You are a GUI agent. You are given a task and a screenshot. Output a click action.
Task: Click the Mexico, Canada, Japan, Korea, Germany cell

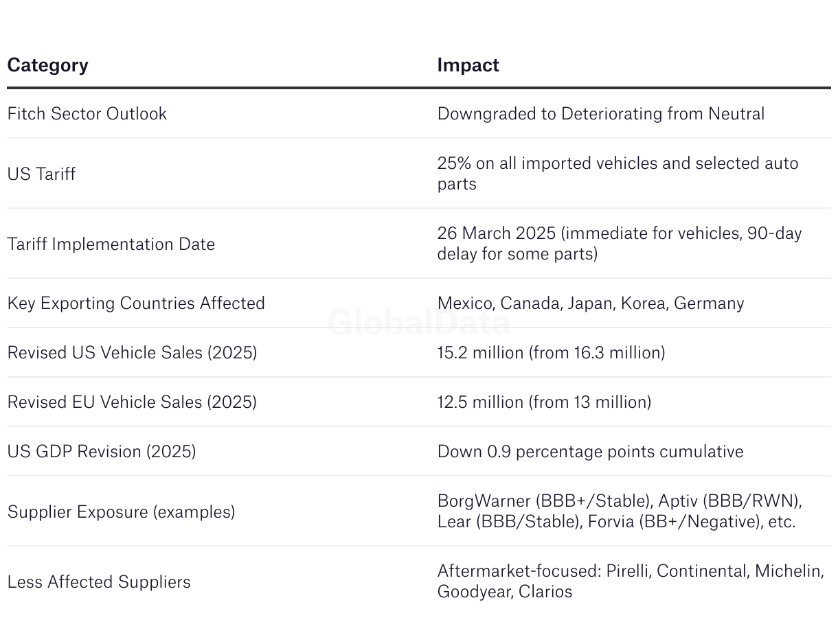(x=590, y=303)
